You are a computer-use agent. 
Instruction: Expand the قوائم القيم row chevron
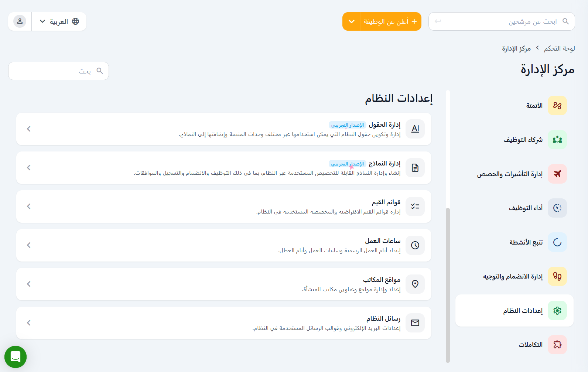[29, 207]
